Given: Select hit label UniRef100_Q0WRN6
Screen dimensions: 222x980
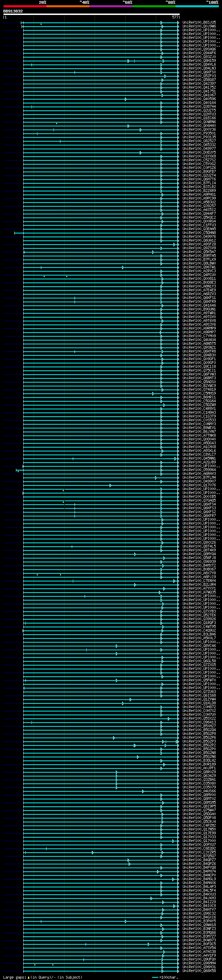Looking at the screenshot, I should click(x=199, y=122).
